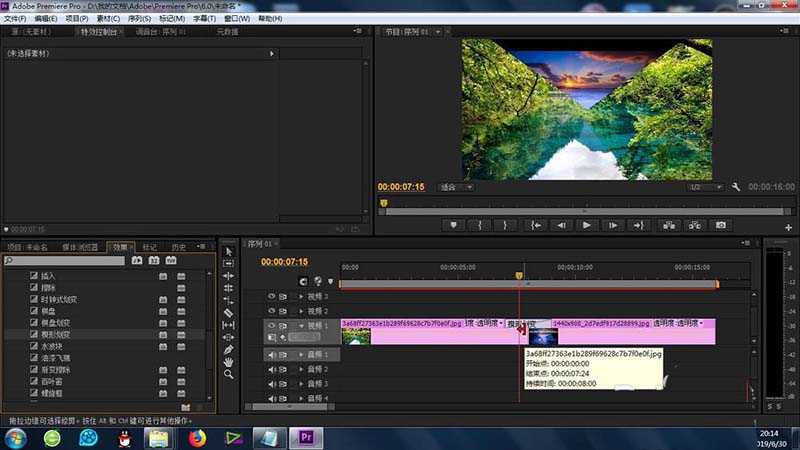
Task: Go to In point in Program monitor
Action: pyautogui.click(x=536, y=225)
